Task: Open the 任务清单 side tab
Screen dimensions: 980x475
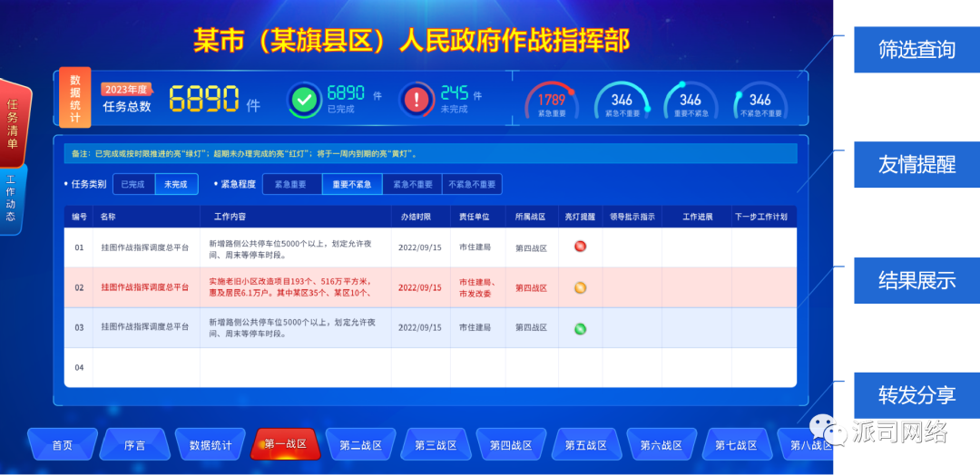Action: pyautogui.click(x=13, y=123)
